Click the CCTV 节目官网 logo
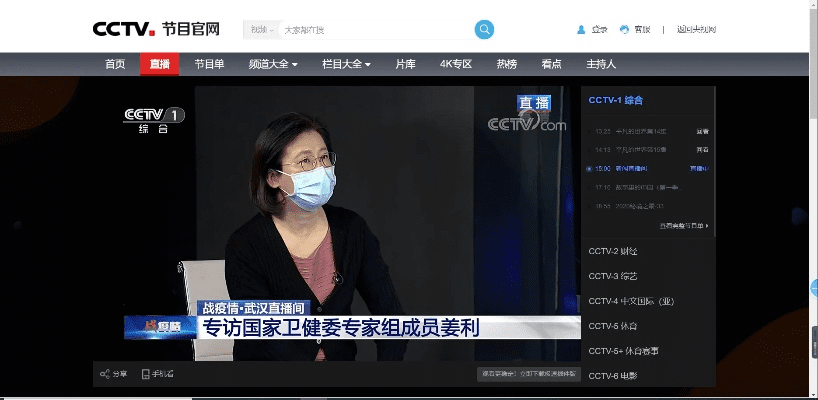The image size is (818, 400). point(156,29)
